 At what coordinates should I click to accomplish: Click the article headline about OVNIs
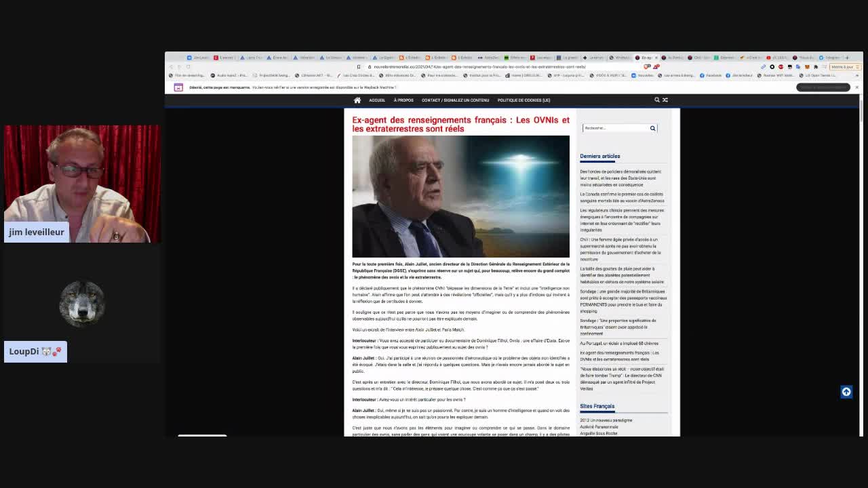click(x=460, y=124)
